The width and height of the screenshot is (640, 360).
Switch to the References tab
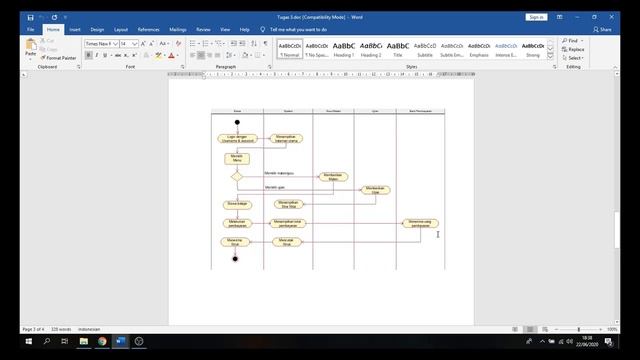(149, 29)
